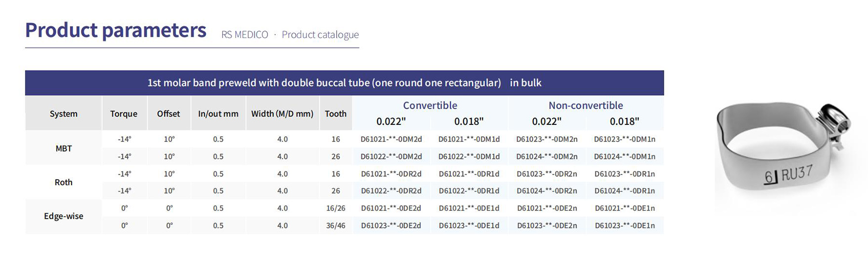This screenshot has height=272, width=868.
Task: Click the "Width (M/D mm)" column header
Action: 282,114
